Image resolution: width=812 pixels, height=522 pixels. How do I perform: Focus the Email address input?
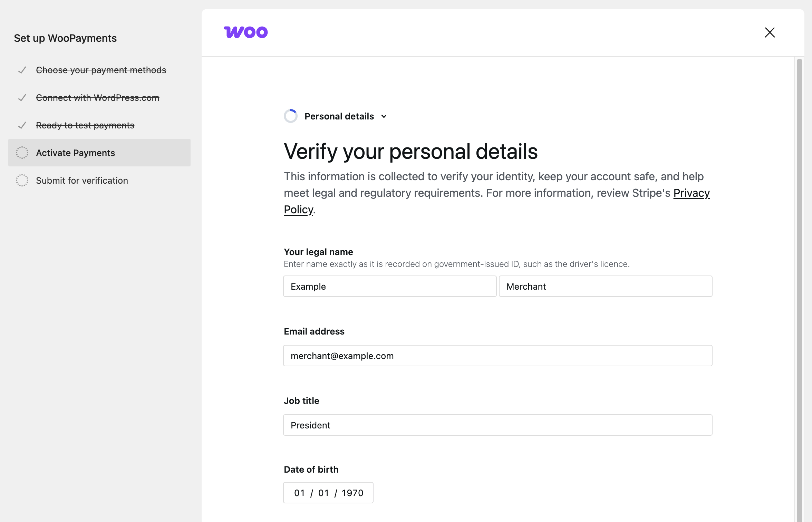click(497, 356)
